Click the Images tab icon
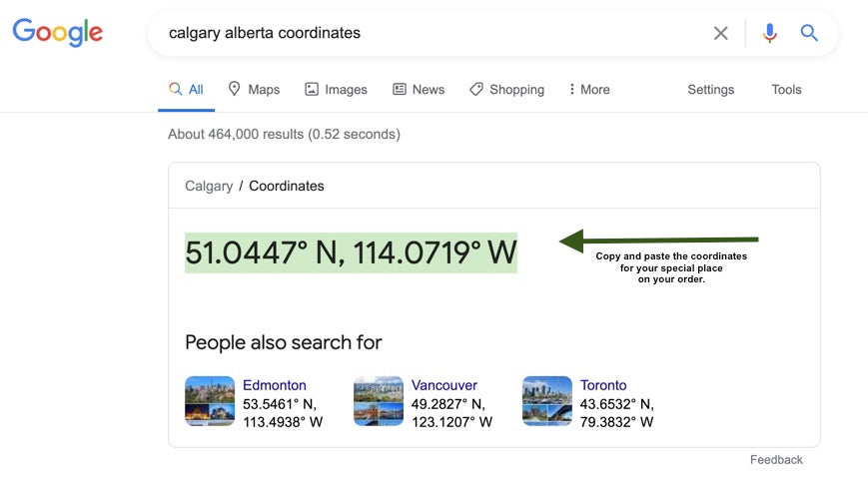The width and height of the screenshot is (868, 485). pos(312,89)
